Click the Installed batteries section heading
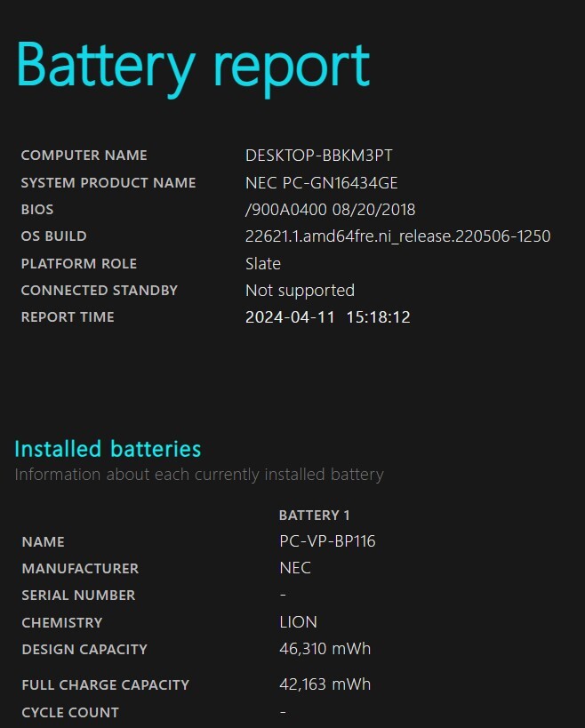Viewport: 585px width, 728px height. point(108,449)
